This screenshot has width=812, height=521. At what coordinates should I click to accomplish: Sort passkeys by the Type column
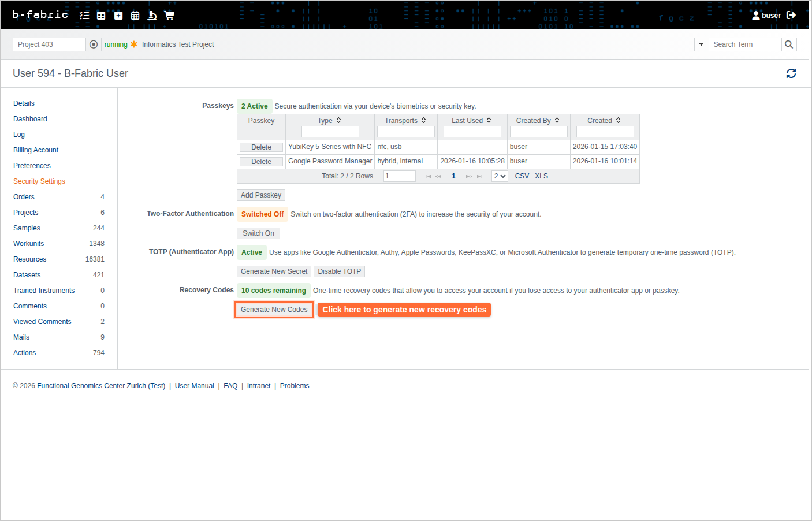[330, 121]
